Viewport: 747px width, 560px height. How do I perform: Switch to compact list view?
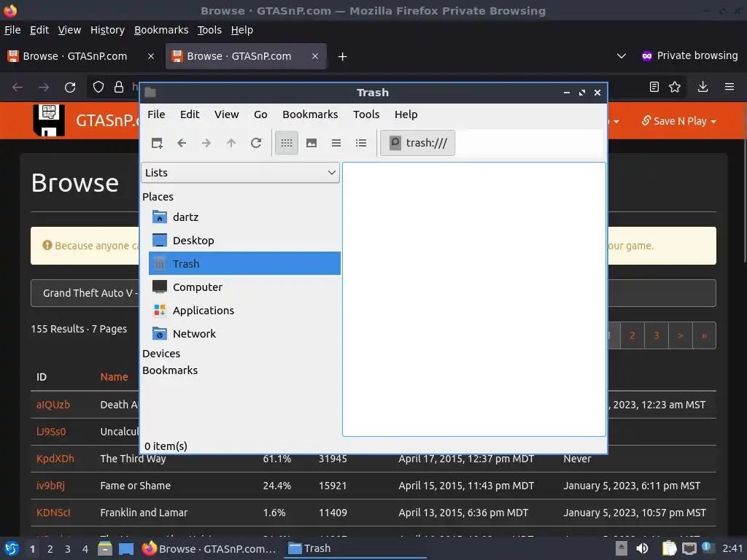(336, 143)
